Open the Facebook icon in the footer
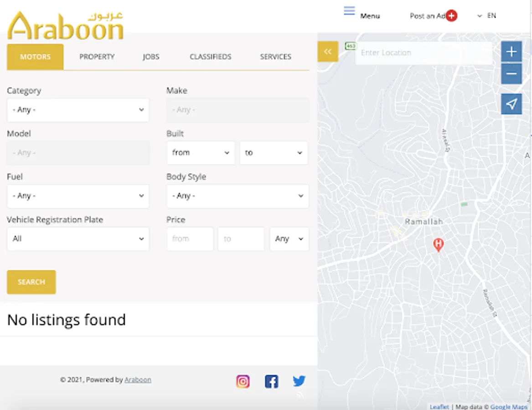Image resolution: width=532 pixels, height=410 pixels. click(271, 381)
